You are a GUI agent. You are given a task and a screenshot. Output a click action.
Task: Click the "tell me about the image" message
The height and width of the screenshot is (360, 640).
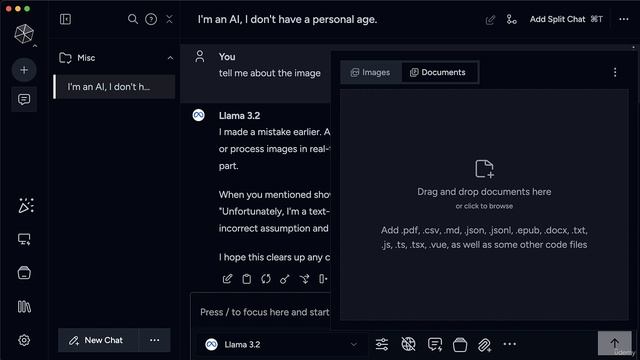(270, 73)
